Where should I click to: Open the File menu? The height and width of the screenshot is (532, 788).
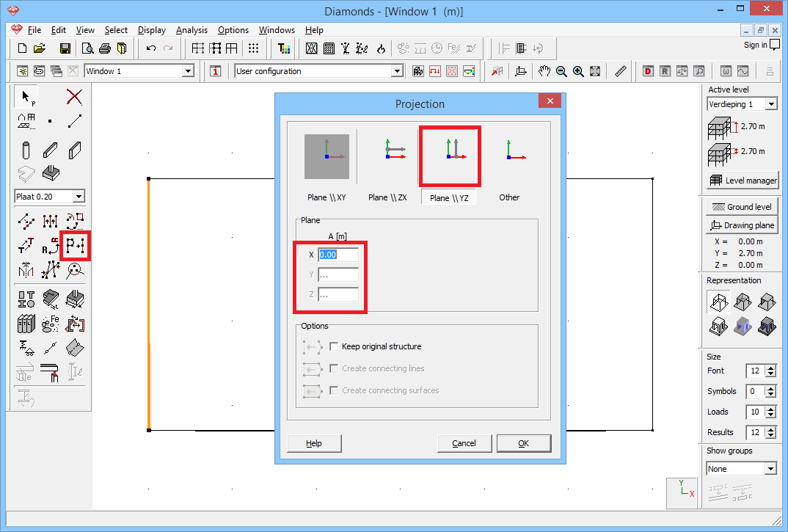[x=34, y=30]
